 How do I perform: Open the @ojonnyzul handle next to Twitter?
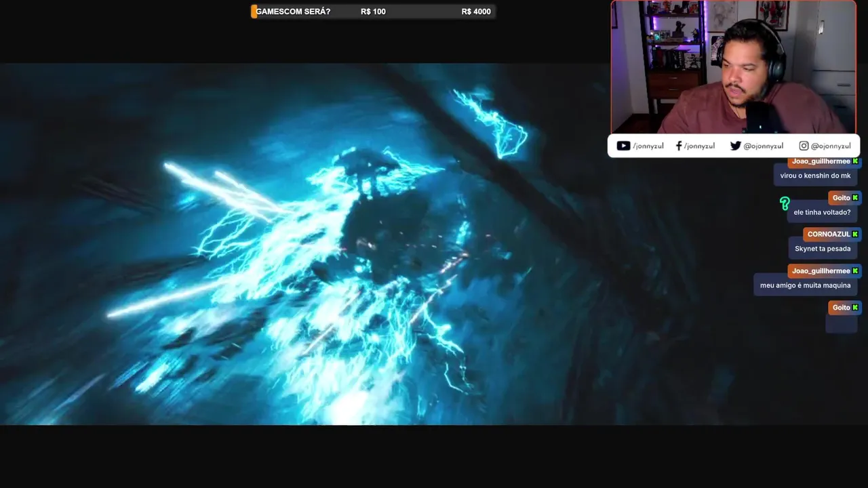pyautogui.click(x=763, y=146)
